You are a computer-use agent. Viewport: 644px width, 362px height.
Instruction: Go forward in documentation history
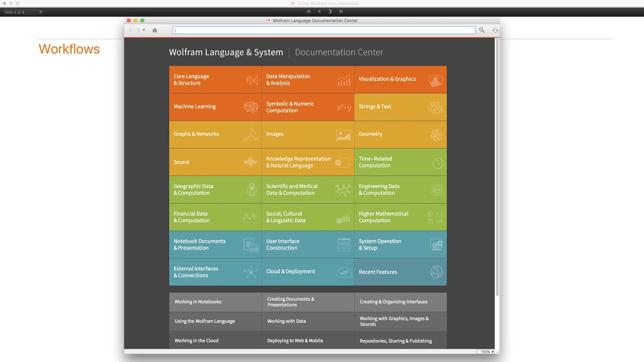tap(138, 30)
